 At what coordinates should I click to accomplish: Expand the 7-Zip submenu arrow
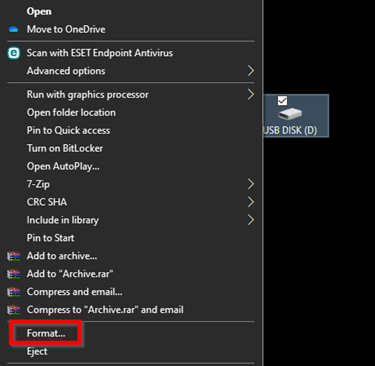[251, 184]
